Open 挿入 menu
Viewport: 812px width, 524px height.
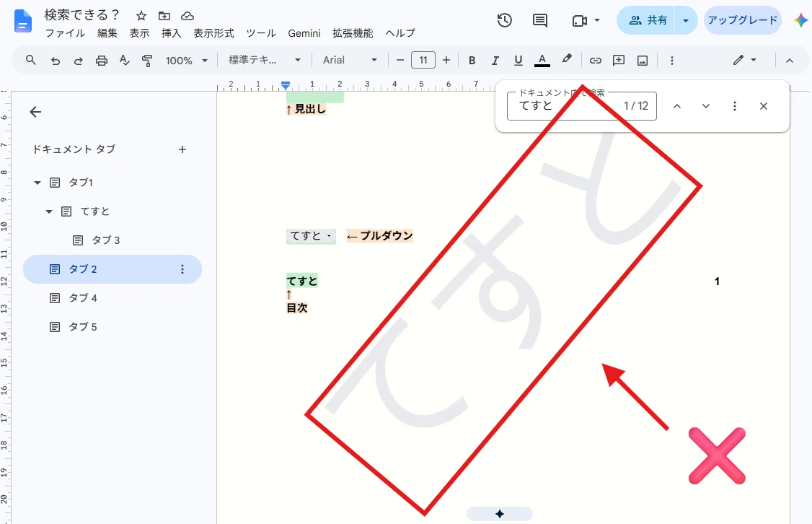point(172,33)
